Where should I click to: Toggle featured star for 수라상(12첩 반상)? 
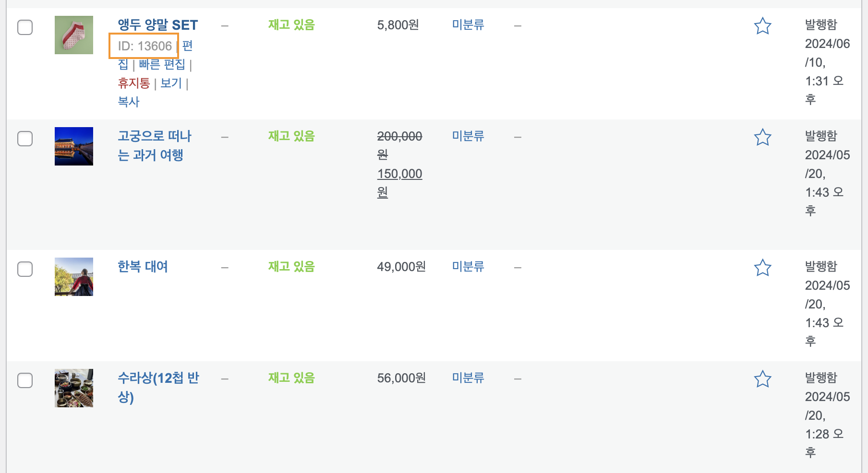[x=762, y=379]
